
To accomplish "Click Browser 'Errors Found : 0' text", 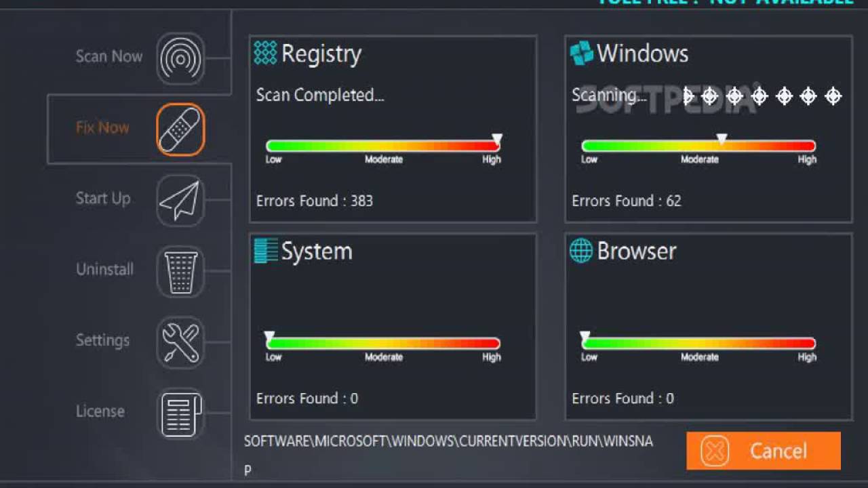I will 623,399.
